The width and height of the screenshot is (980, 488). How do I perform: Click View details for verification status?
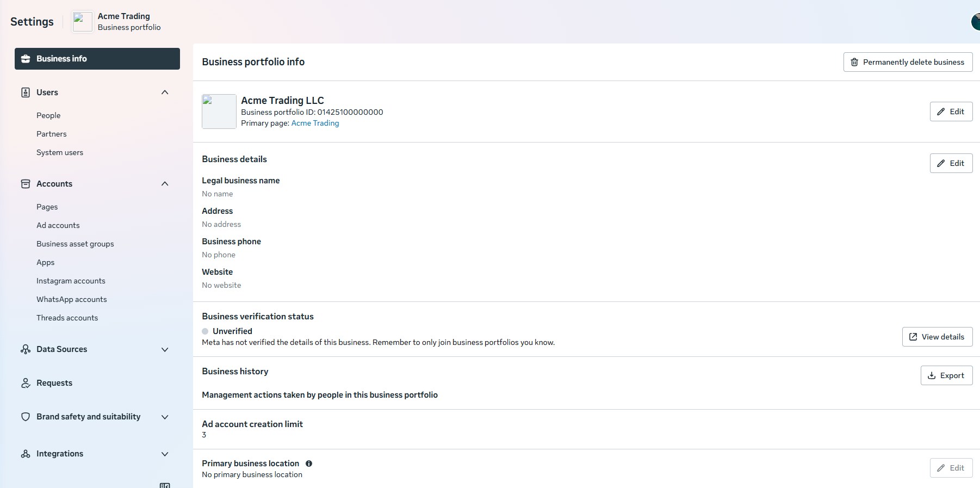click(x=937, y=337)
